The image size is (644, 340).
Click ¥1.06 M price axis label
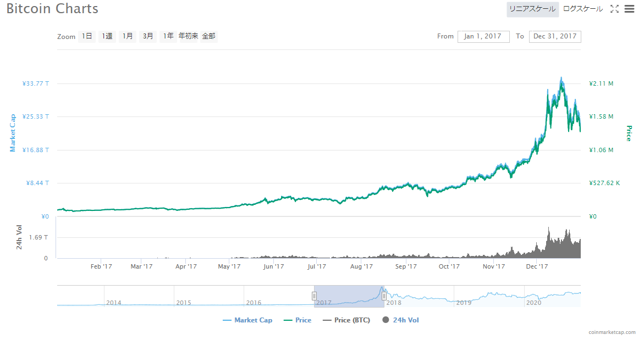[x=601, y=150]
